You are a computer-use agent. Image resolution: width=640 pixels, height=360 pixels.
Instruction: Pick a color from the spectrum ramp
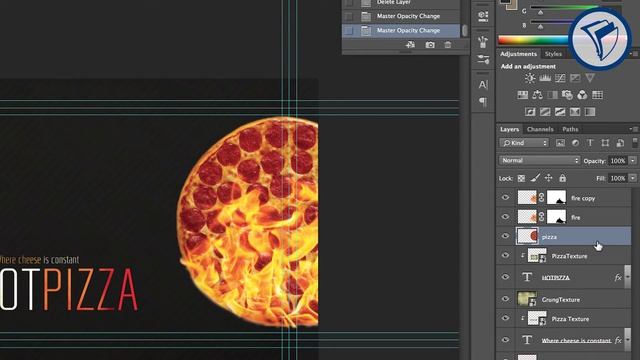pyautogui.click(x=534, y=40)
